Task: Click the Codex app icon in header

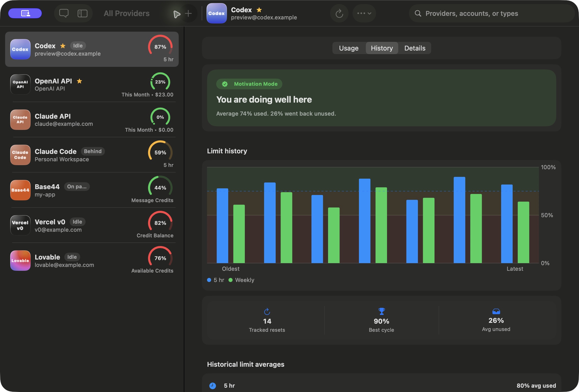Action: (x=216, y=13)
